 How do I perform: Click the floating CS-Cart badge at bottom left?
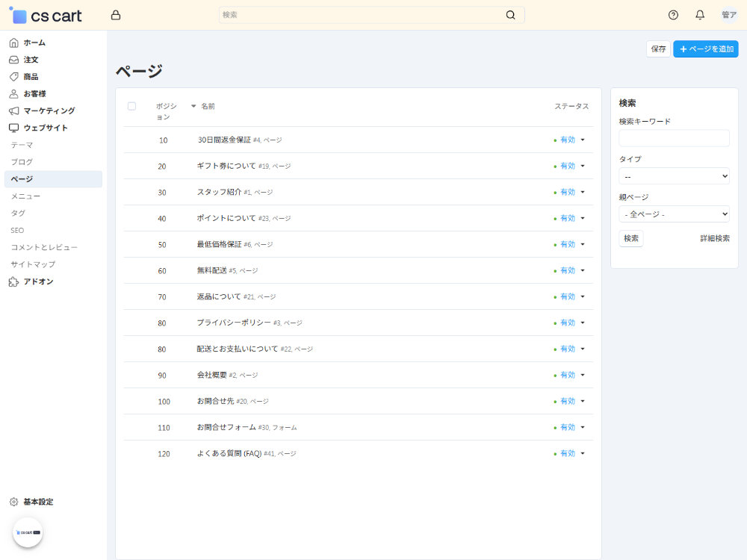[x=28, y=532]
